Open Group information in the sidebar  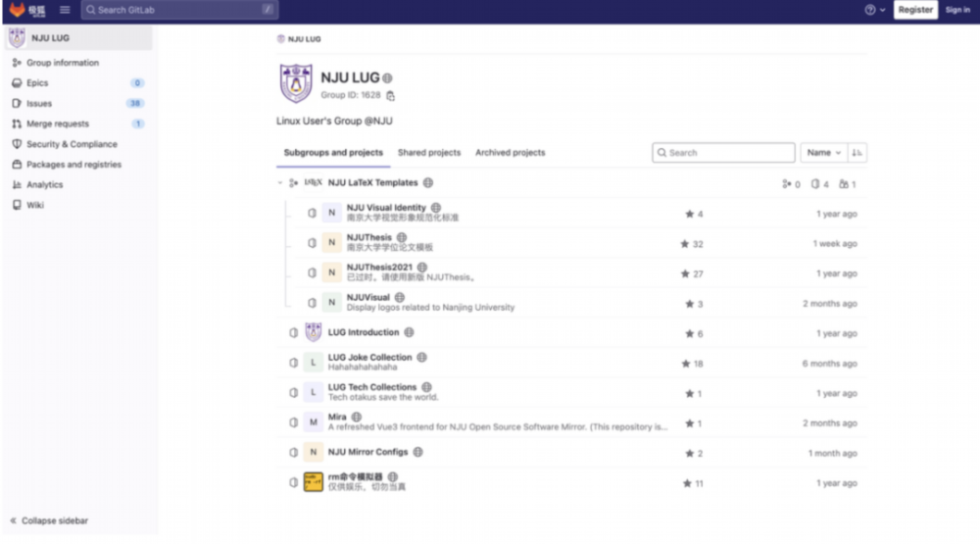pyautogui.click(x=63, y=63)
